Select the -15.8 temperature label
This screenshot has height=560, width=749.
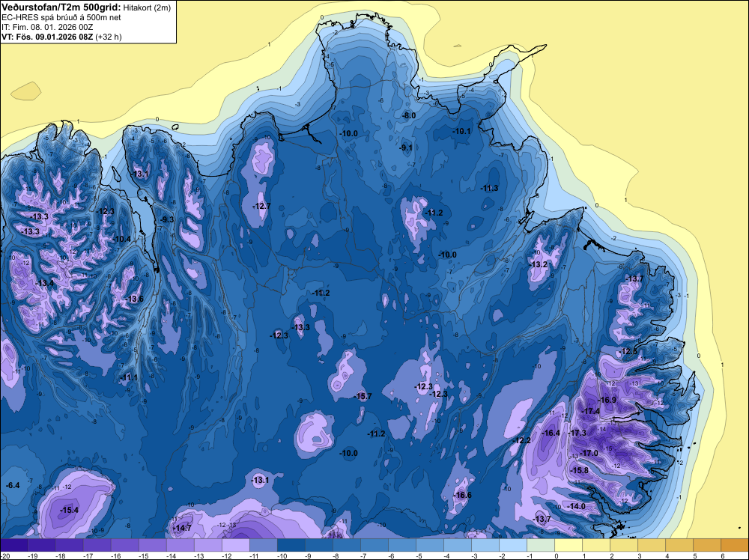[580, 470]
